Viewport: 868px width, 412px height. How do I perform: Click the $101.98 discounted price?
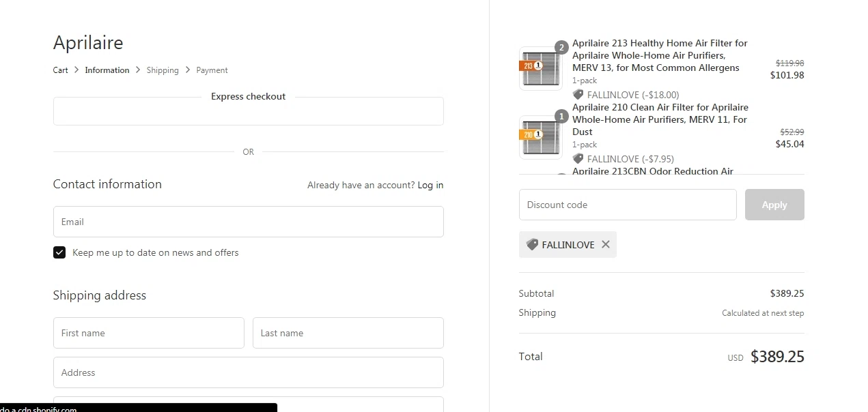(x=787, y=75)
